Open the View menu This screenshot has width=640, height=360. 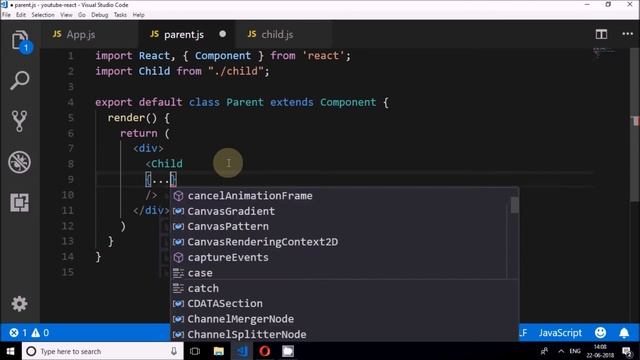[66, 15]
